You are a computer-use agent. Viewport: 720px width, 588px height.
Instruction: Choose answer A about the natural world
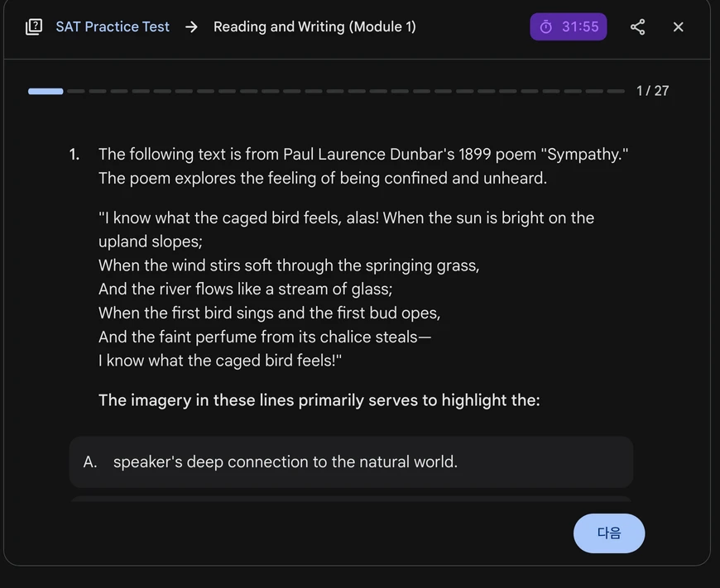click(351, 461)
